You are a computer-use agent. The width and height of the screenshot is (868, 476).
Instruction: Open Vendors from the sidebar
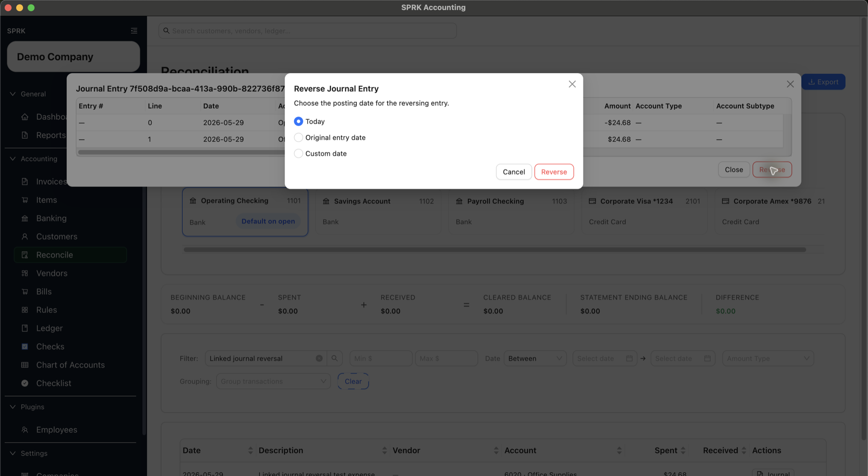click(52, 273)
